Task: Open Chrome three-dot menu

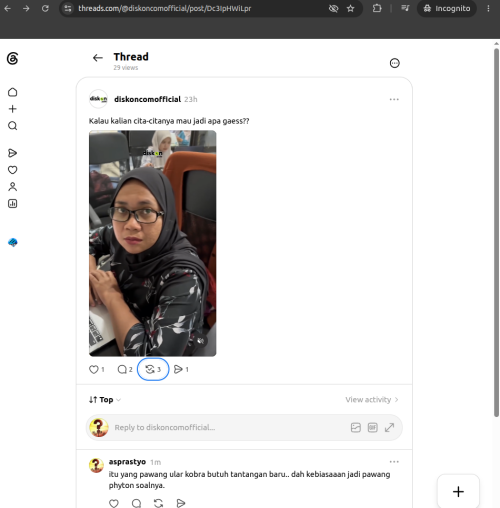Action: pos(488,8)
